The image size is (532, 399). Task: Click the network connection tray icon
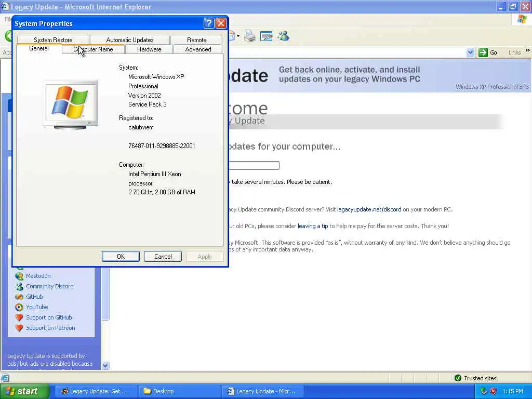[x=484, y=391]
